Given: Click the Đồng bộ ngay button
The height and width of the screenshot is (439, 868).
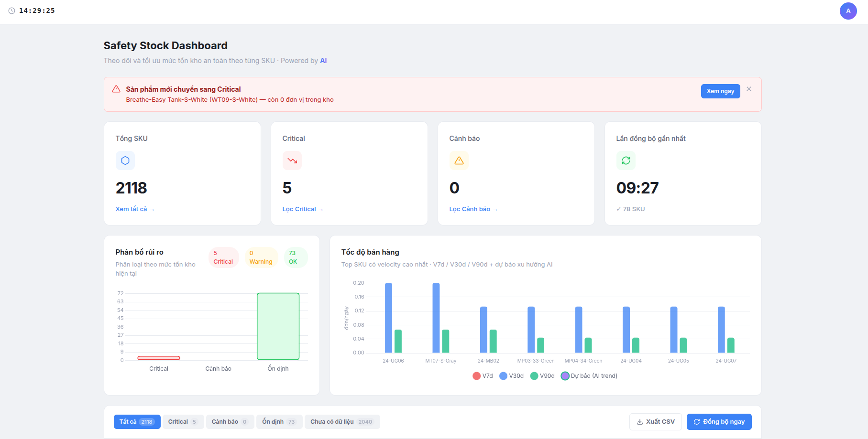Looking at the screenshot, I should 719,422.
